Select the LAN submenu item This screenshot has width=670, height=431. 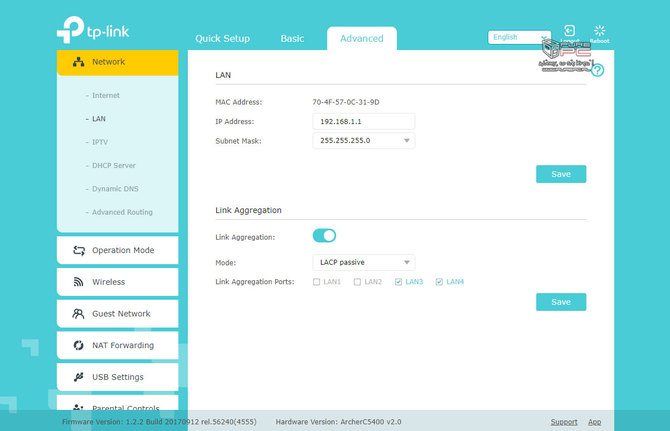coord(99,119)
